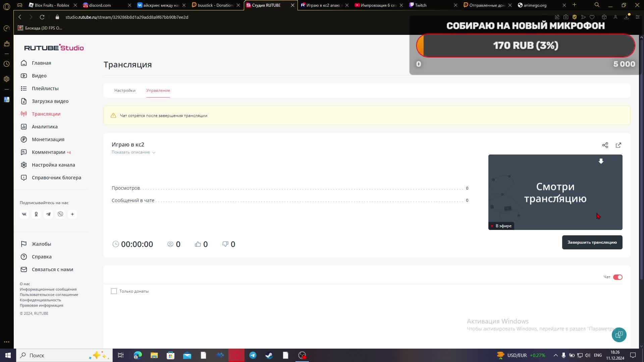The height and width of the screenshot is (362, 644).
Task: Click the share icon for the stream
Action: 605,145
